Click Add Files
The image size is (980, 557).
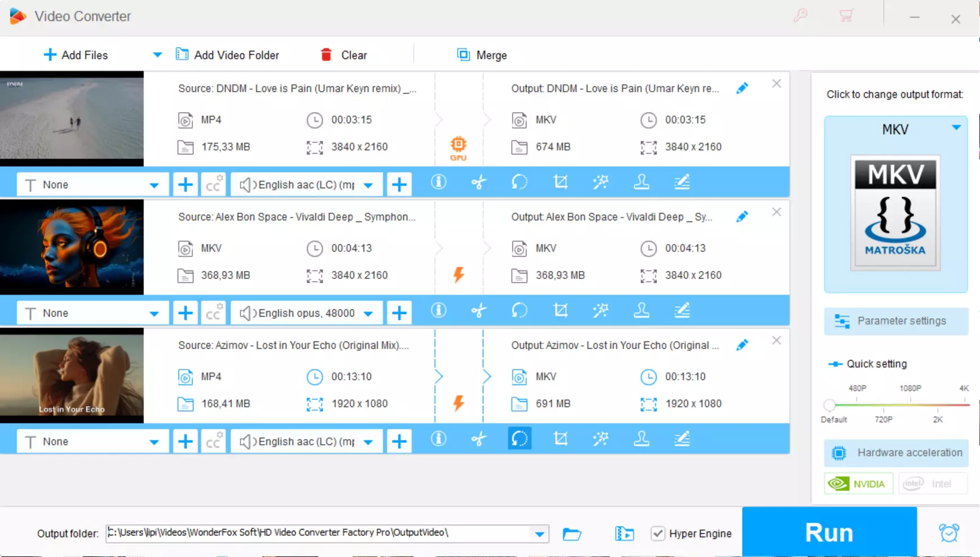[76, 55]
